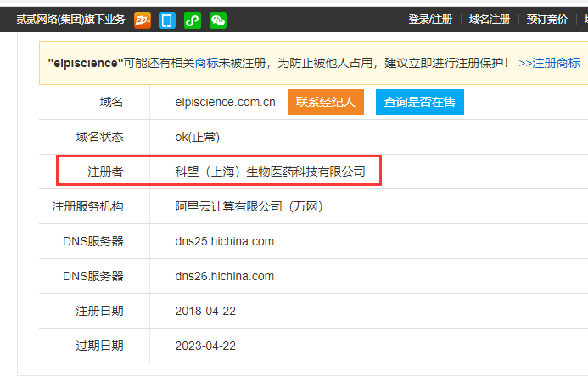Click the bold "elpiscience" text in notice
Screen dimensions: 588x377
coord(86,63)
